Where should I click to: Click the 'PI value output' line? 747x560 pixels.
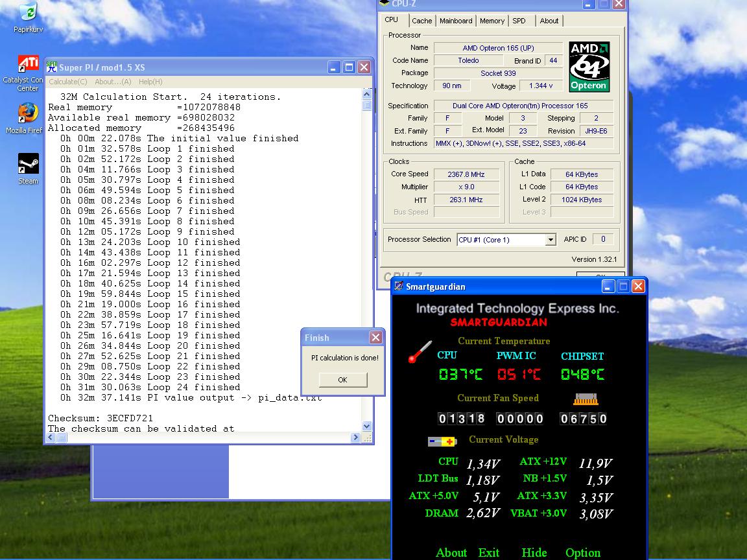click(x=191, y=397)
